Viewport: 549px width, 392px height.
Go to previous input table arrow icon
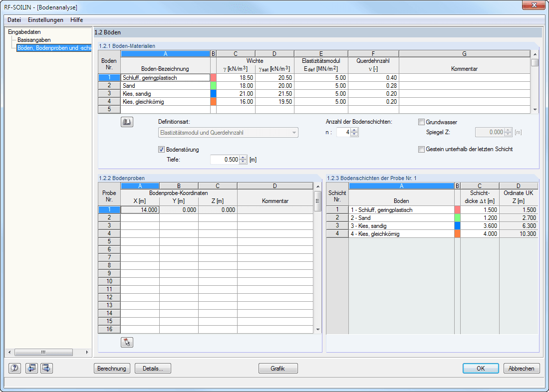tap(31, 368)
